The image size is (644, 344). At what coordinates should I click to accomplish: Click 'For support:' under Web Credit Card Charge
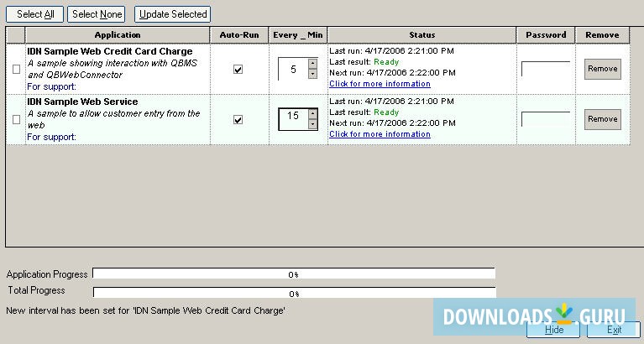coord(52,86)
